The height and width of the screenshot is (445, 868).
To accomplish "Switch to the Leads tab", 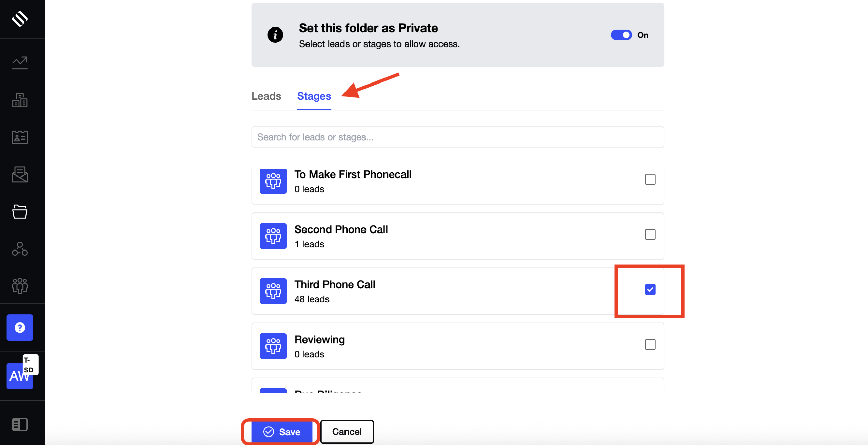I will coord(266,96).
